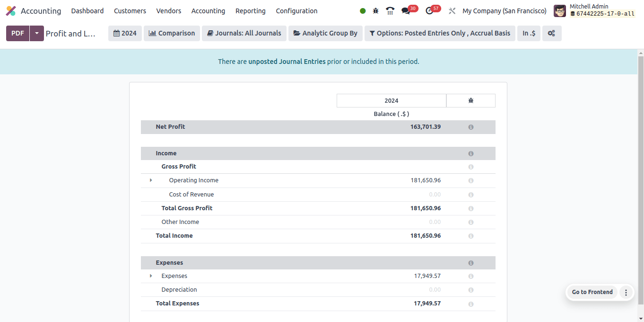Click the Profit and Loss report title
Image resolution: width=644 pixels, height=322 pixels.
70,34
